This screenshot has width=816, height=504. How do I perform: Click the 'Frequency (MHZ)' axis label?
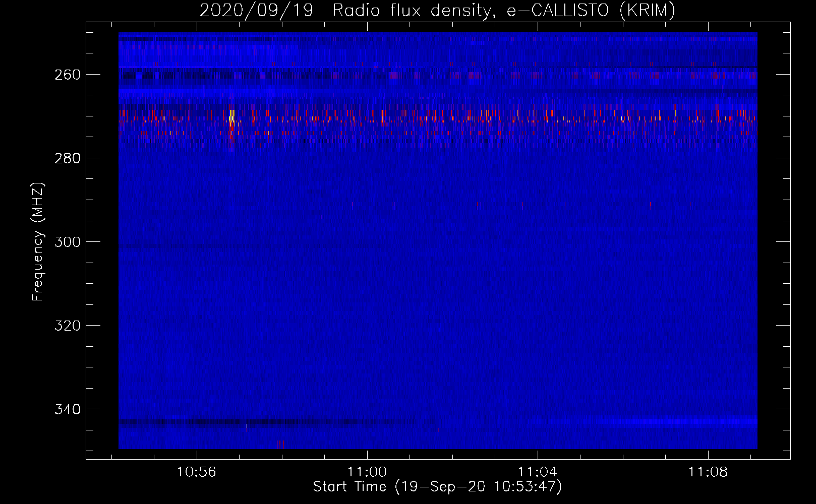tap(38, 241)
